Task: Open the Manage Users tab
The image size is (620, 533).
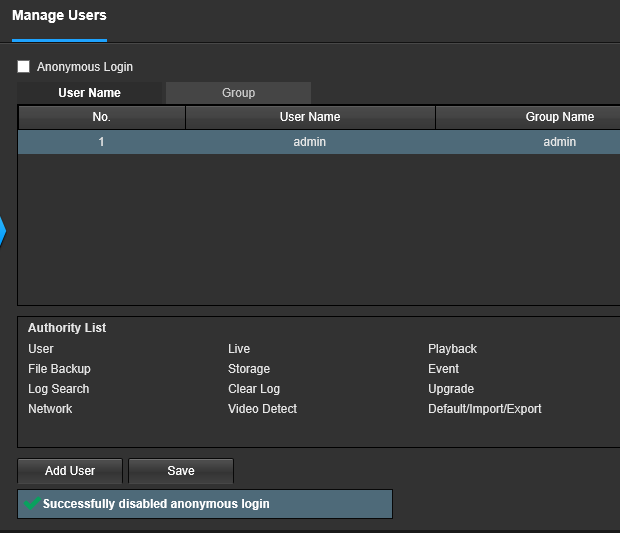Action: click(x=59, y=16)
